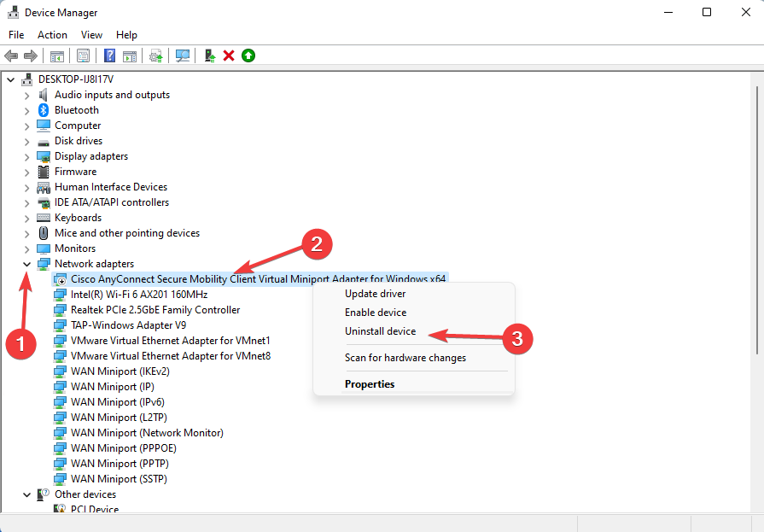The width and height of the screenshot is (764, 532).
Task: Click the back arrow in the toolbar
Action: point(11,56)
